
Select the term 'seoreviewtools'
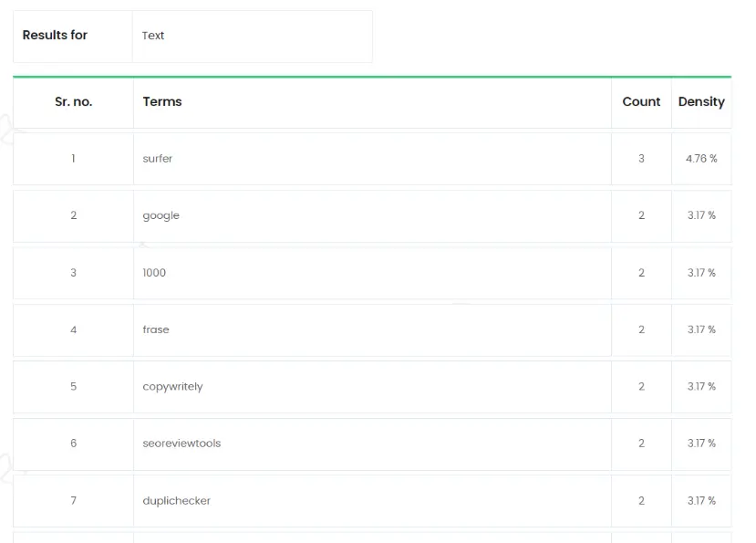pyautogui.click(x=181, y=444)
